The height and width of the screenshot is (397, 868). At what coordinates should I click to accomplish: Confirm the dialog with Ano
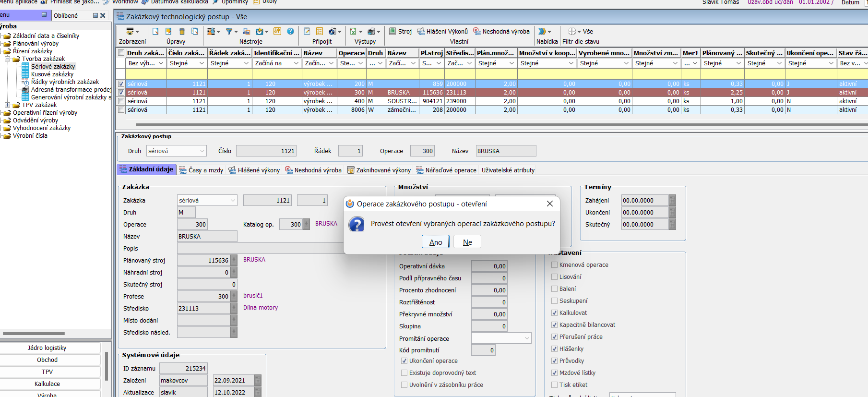436,242
